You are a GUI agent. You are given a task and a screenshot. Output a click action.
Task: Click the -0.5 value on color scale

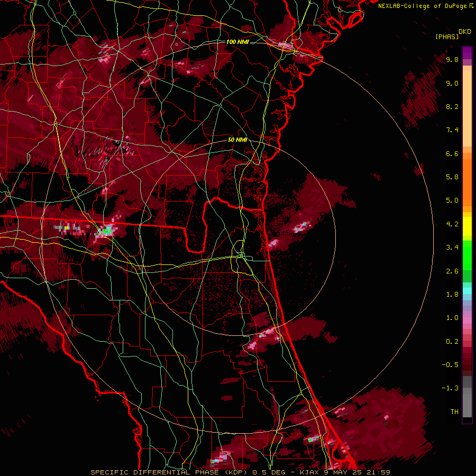pyautogui.click(x=450, y=365)
